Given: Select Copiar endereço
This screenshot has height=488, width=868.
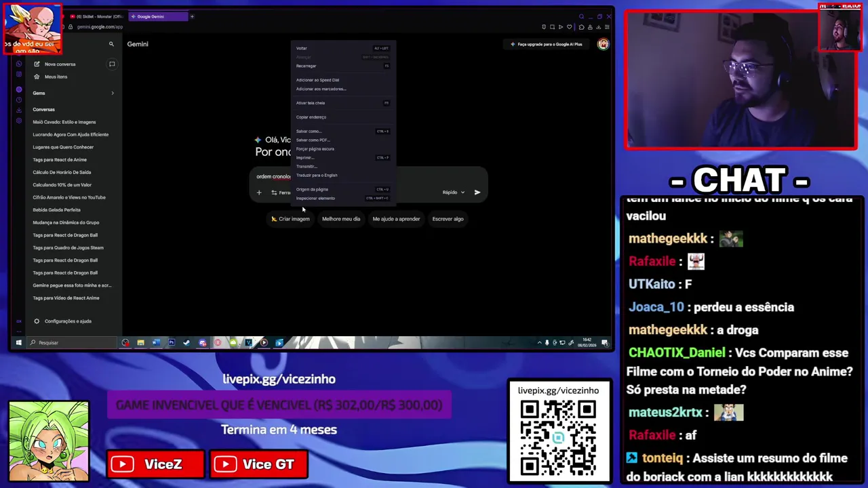Looking at the screenshot, I should (342, 117).
